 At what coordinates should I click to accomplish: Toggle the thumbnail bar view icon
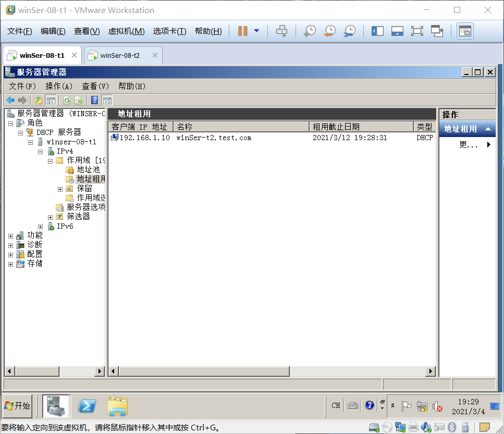click(x=397, y=31)
